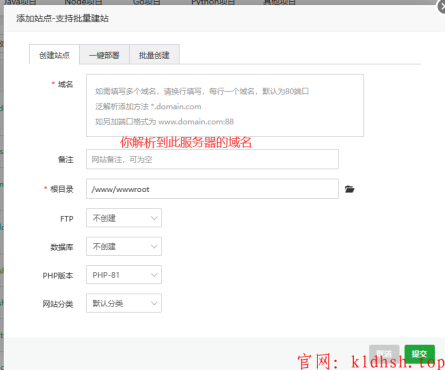This screenshot has height=370, width=445.
Task: Open the 数据库 dropdown
Action: coord(124,246)
